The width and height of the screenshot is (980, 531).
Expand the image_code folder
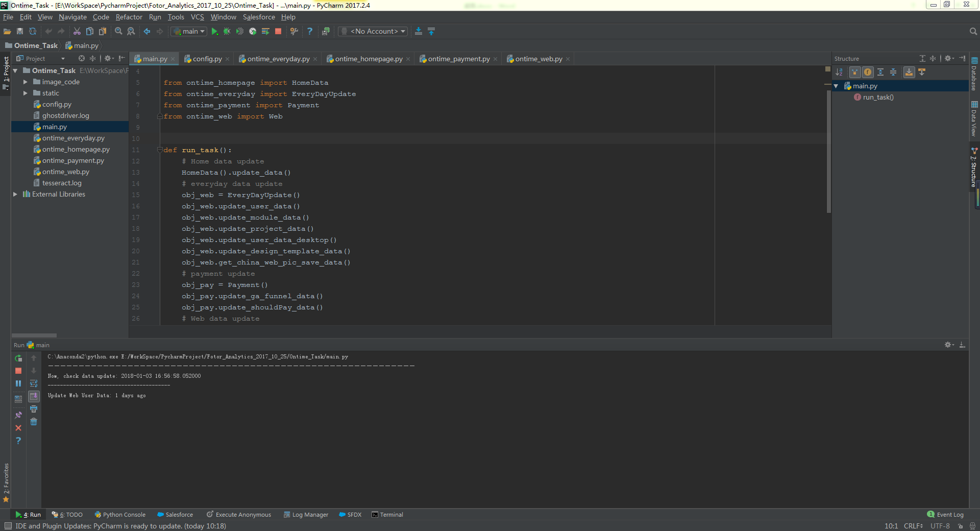[26, 82]
